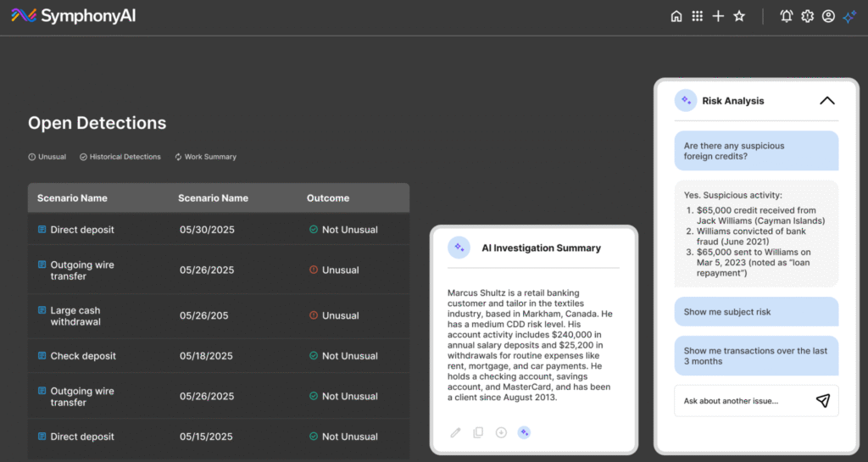Image resolution: width=868 pixels, height=462 pixels.
Task: Click the Ask about another issue field
Action: 744,401
